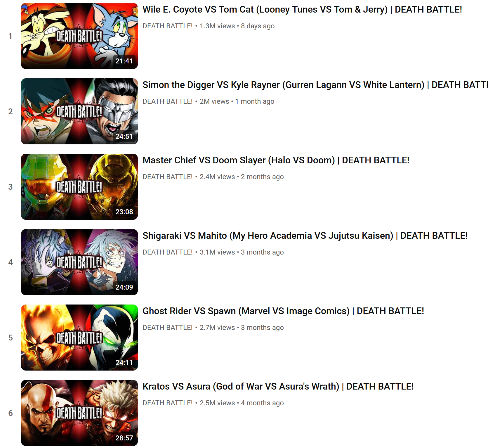Open the Kratos VS Asura video thumbnail

click(79, 413)
